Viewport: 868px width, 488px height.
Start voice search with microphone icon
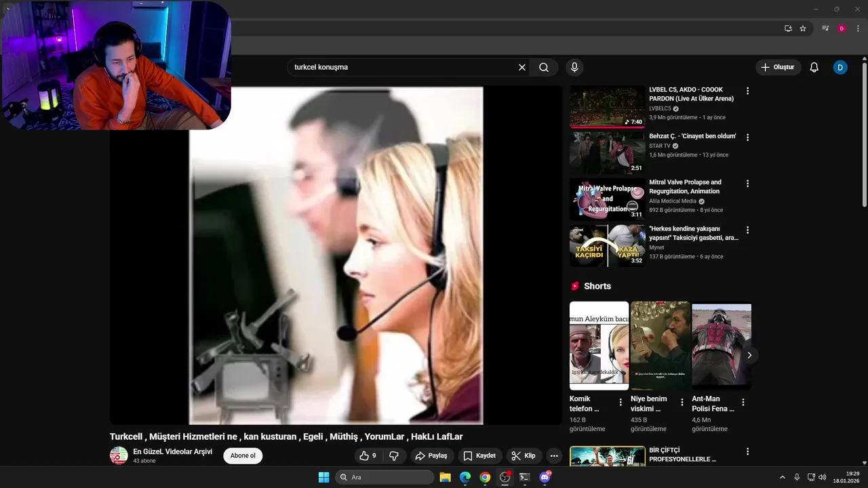click(x=574, y=67)
